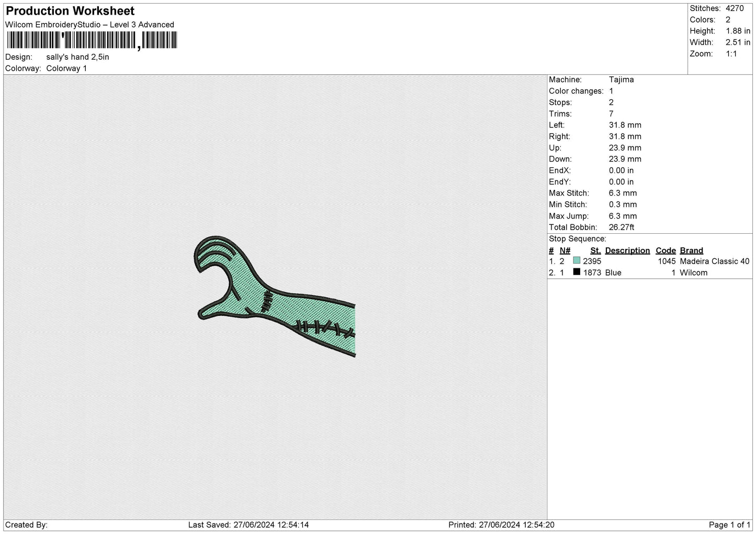
Task: Click the Up value 23.9 mm
Action: click(625, 148)
